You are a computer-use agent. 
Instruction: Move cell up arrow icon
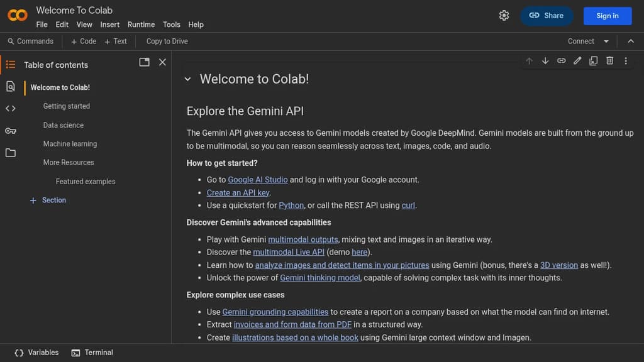[x=529, y=61]
